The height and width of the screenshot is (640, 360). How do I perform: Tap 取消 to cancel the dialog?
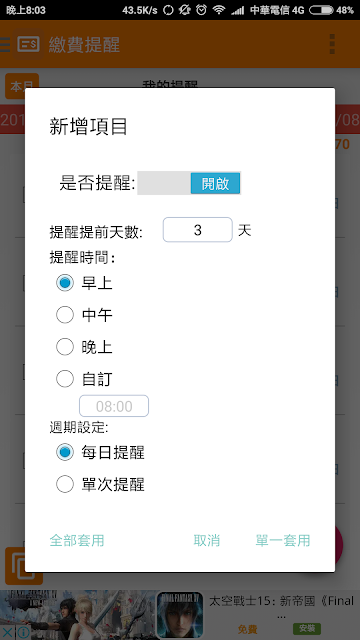coord(207,540)
